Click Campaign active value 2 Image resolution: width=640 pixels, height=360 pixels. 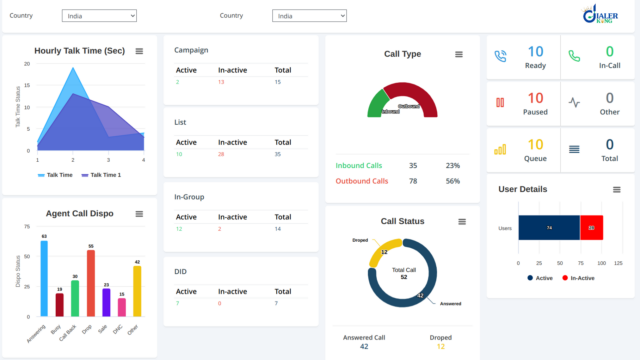(x=178, y=82)
